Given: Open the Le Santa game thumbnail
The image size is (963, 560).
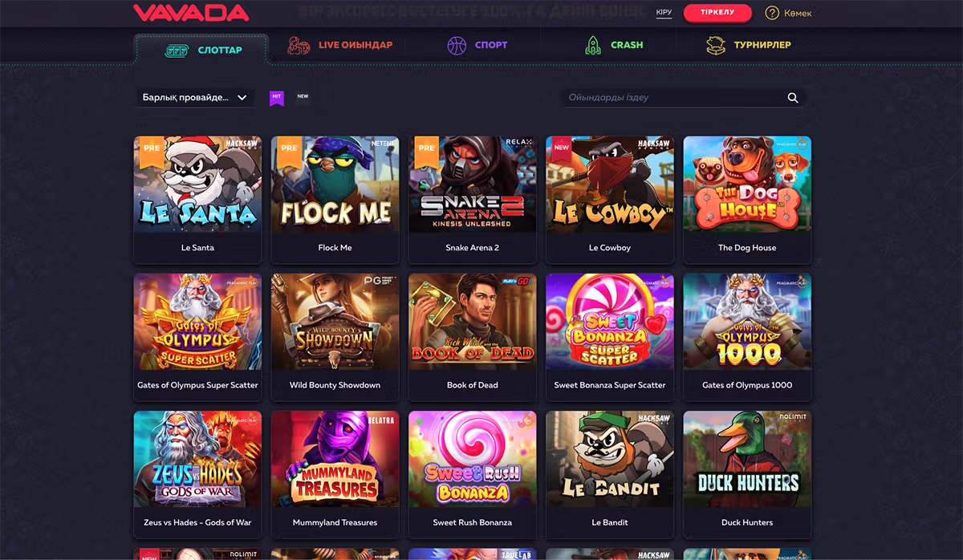Looking at the screenshot, I should point(197,185).
